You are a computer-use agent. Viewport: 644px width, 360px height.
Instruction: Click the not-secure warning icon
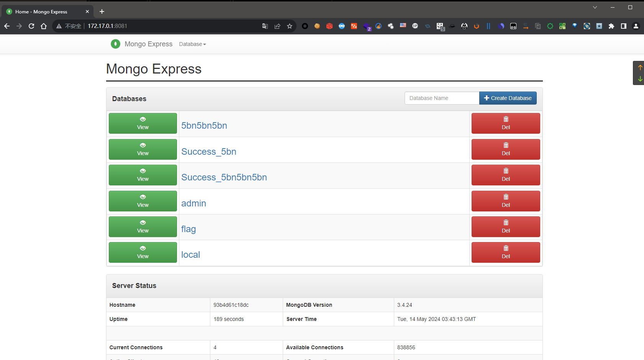click(59, 26)
